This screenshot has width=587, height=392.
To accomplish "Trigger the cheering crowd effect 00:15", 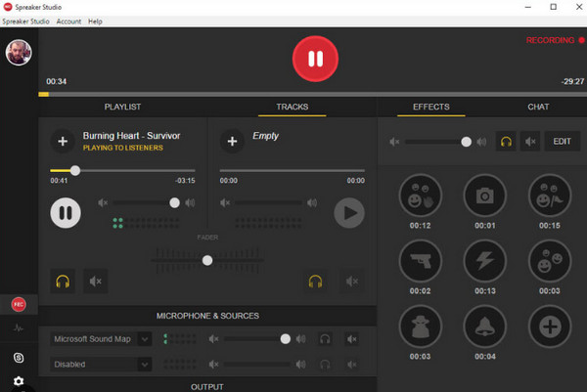I will pos(550,196).
